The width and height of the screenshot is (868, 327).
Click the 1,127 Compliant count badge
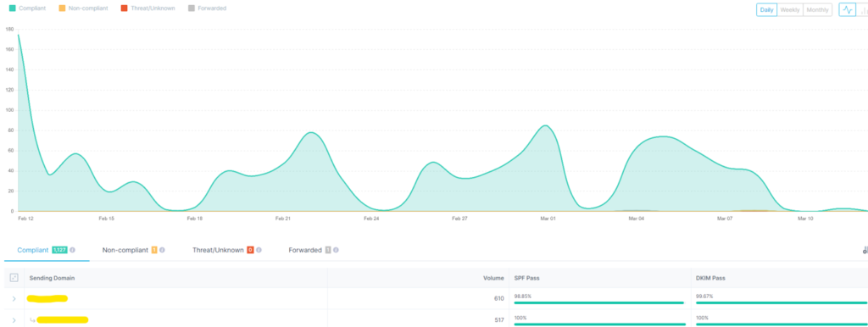(x=60, y=250)
